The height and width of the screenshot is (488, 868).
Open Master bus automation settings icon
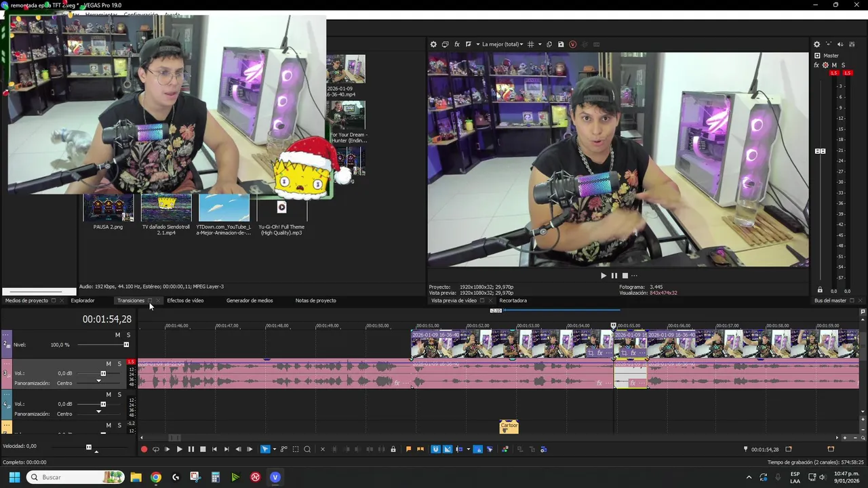[x=825, y=65]
